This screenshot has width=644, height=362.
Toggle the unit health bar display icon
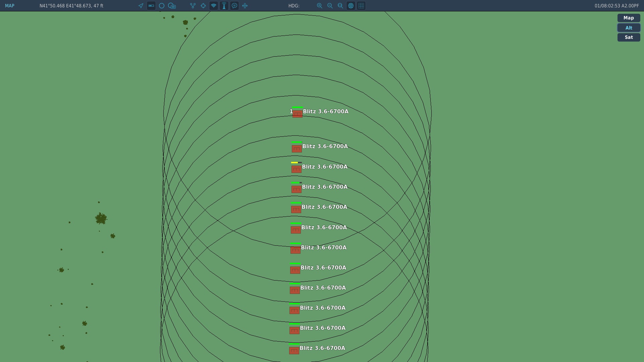click(151, 6)
